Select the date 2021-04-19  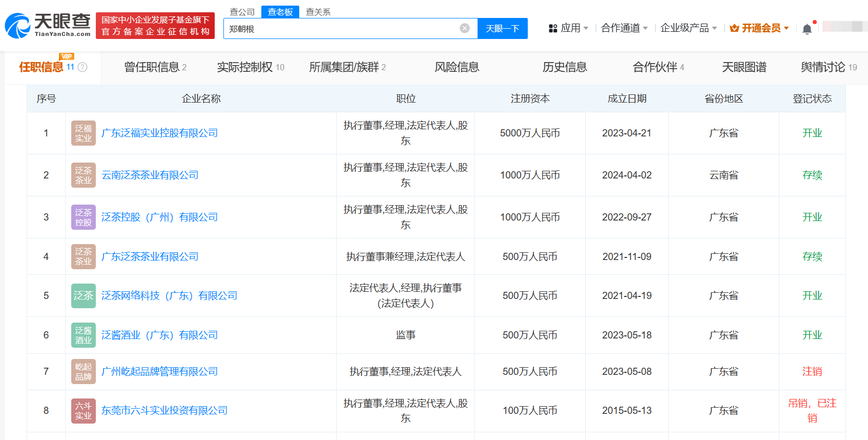point(627,296)
